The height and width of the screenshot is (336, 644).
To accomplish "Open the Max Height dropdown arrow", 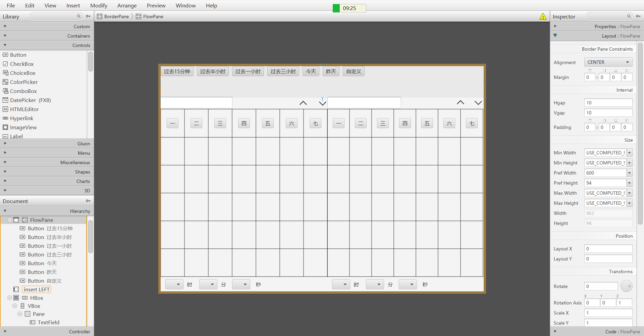I will pos(630,203).
